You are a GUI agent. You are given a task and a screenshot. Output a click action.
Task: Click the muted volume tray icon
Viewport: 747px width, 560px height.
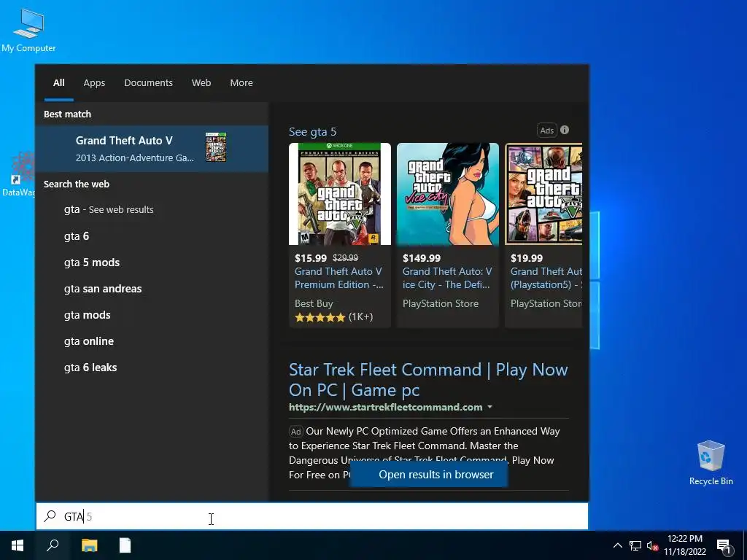click(652, 545)
